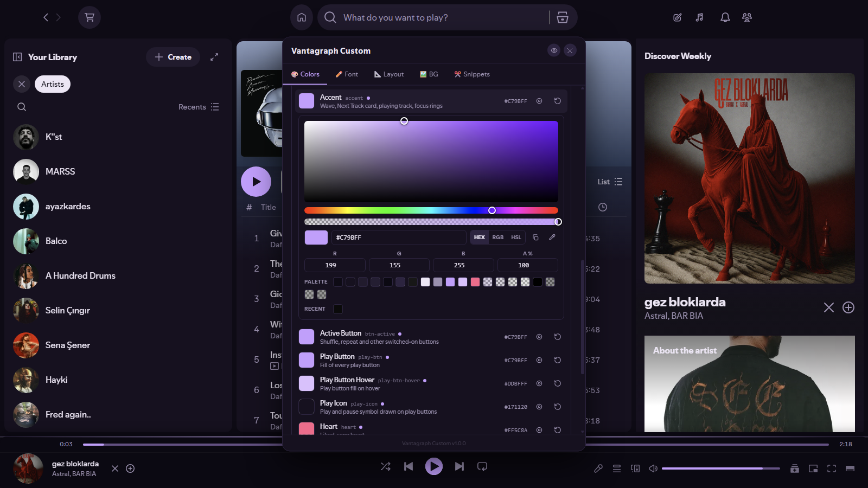The image size is (868, 488).
Task: Click the main play/pause button in player bar
Action: 434,466
